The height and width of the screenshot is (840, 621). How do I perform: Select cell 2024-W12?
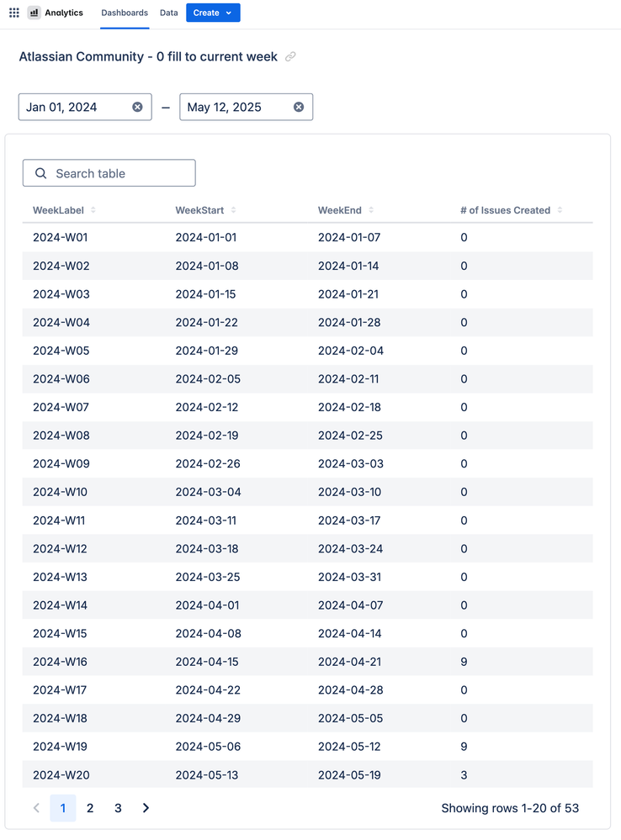coord(60,548)
